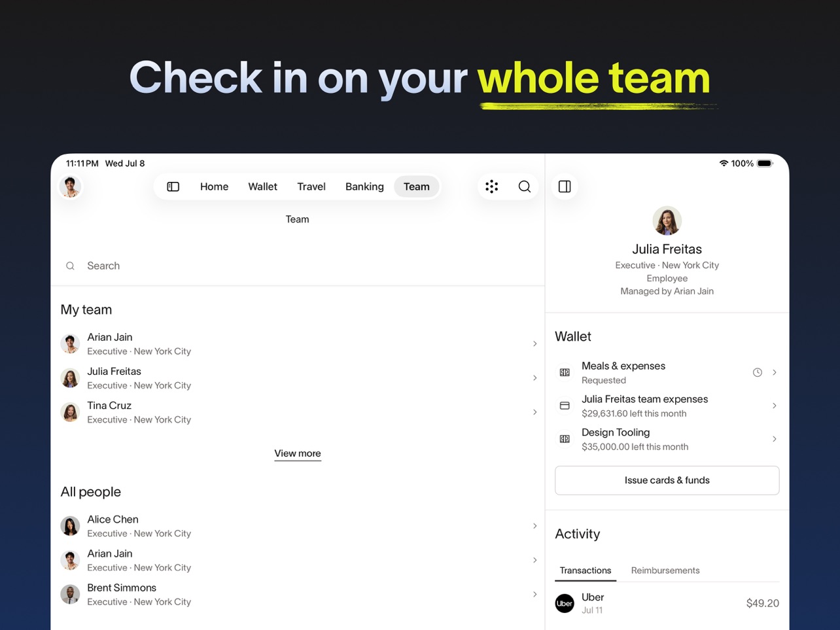Select the Banking tab

364,186
